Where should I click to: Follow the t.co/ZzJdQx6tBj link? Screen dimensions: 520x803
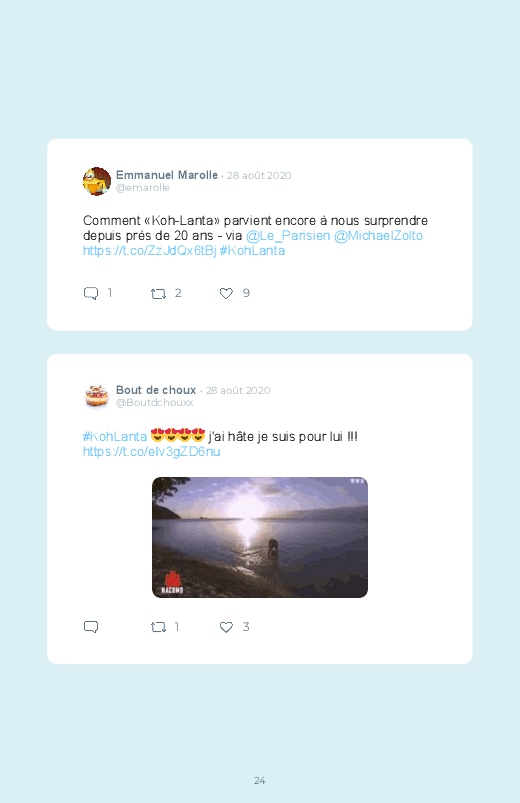[150, 250]
